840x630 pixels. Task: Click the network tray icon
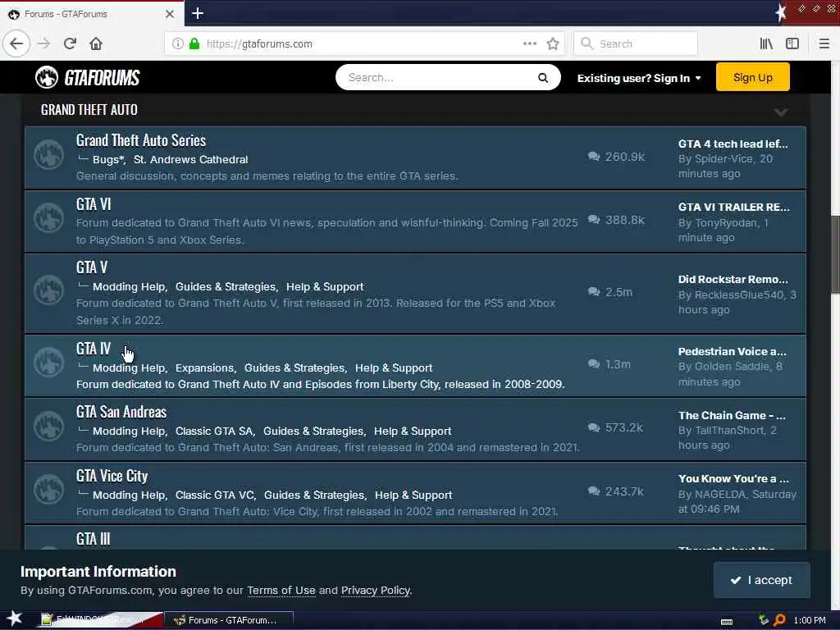(764, 620)
